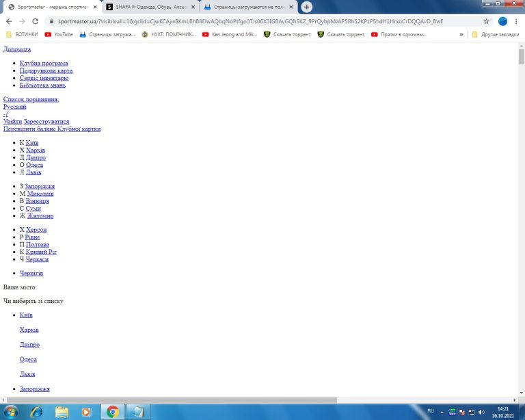Viewport: 525px width, 420px height.
Task: Click the Зареєструватися link
Action: [x=46, y=122]
